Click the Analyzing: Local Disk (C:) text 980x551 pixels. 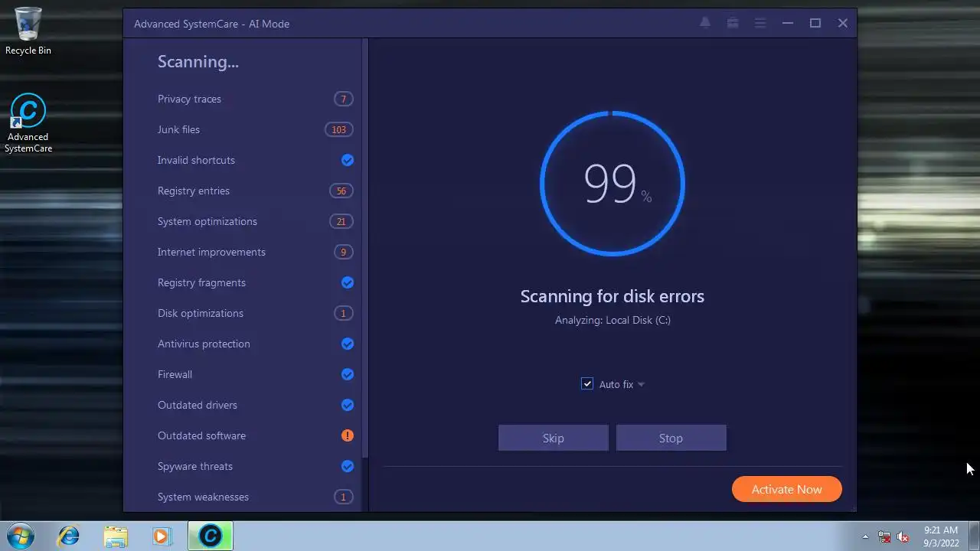[612, 320]
